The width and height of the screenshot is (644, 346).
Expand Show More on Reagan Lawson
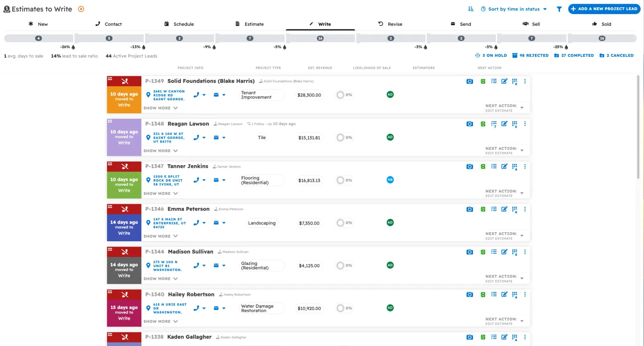(x=161, y=151)
